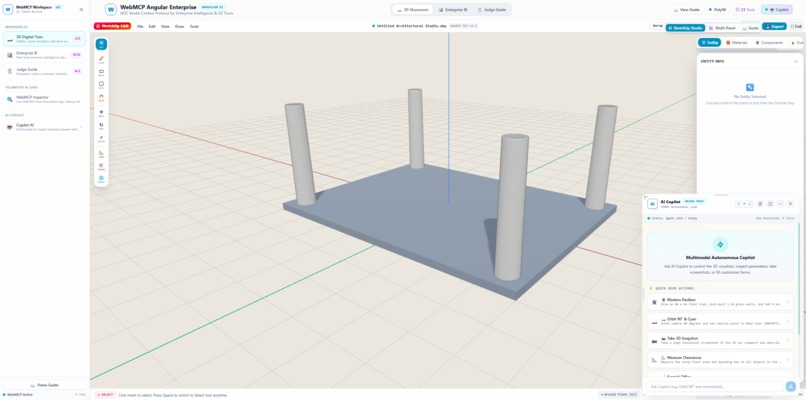Image resolution: width=806 pixels, height=400 pixels.
Task: Click the Export button
Action: point(774,26)
